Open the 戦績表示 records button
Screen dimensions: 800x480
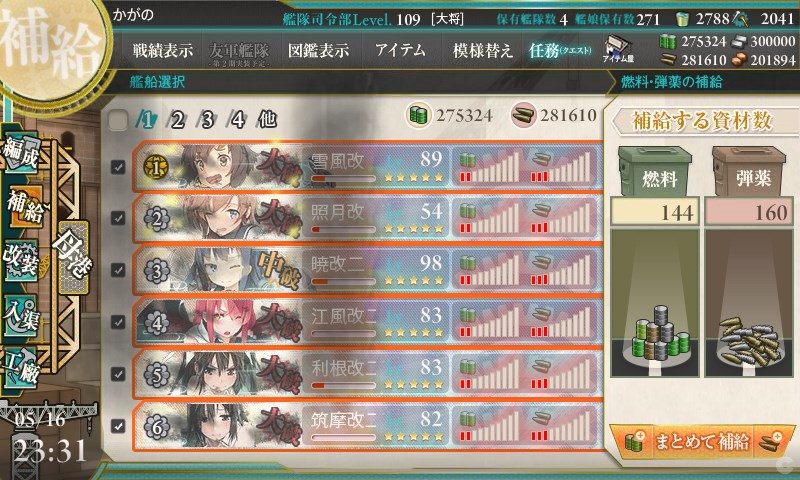pos(163,50)
